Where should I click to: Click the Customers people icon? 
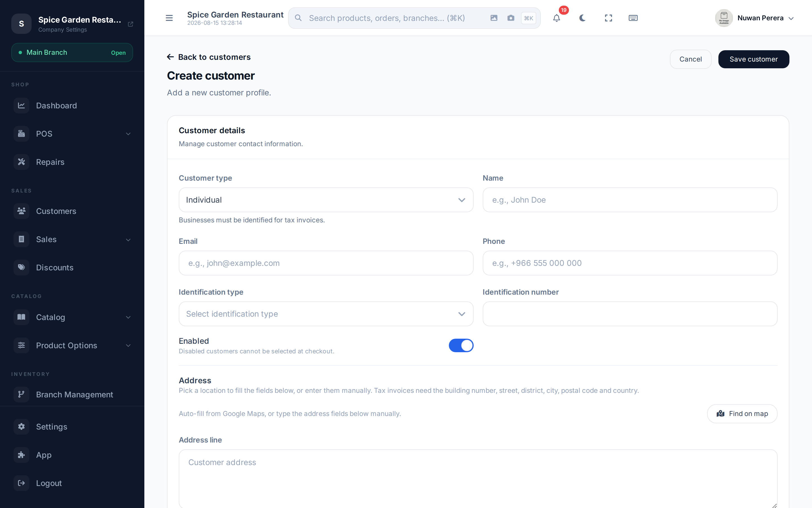21,211
